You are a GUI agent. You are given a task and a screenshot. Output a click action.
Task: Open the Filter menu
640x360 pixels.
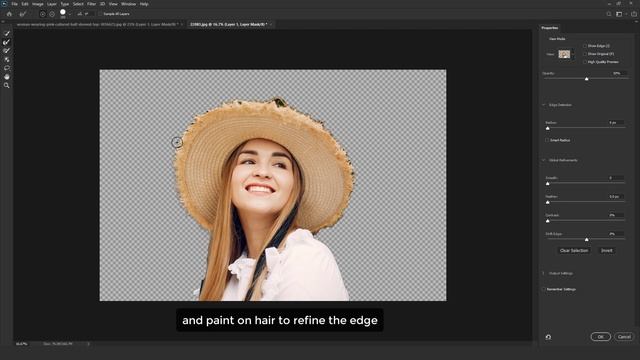pos(91,4)
